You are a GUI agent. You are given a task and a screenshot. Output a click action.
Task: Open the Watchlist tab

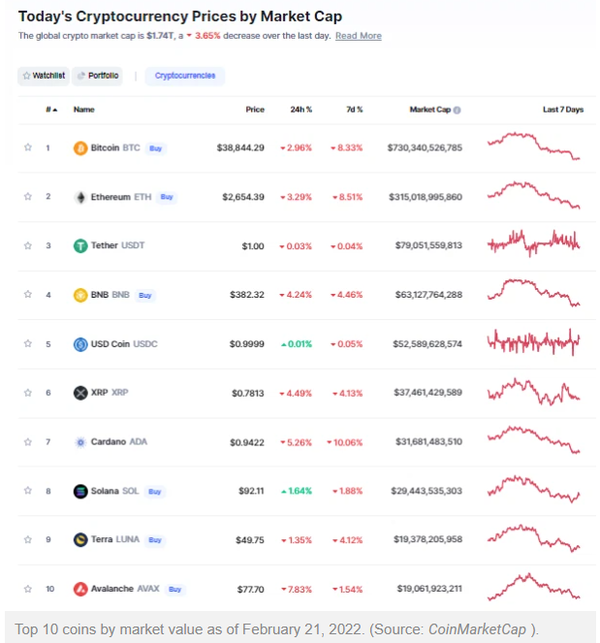pyautogui.click(x=43, y=76)
